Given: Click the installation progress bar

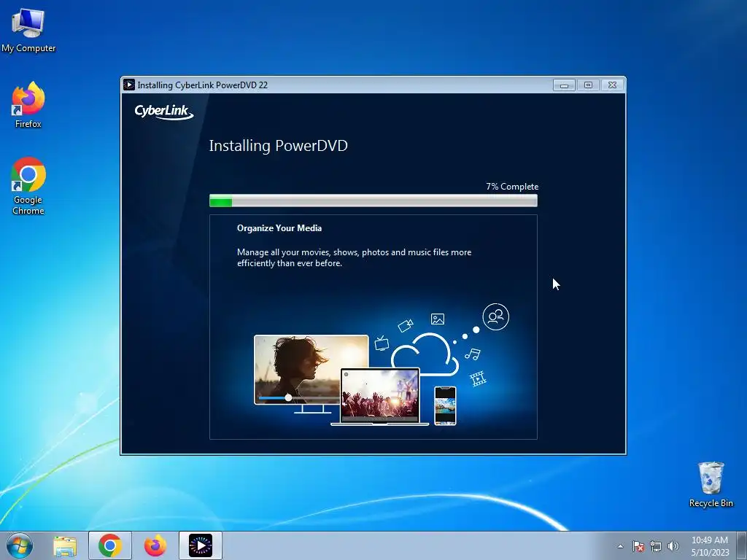Looking at the screenshot, I should (x=373, y=201).
